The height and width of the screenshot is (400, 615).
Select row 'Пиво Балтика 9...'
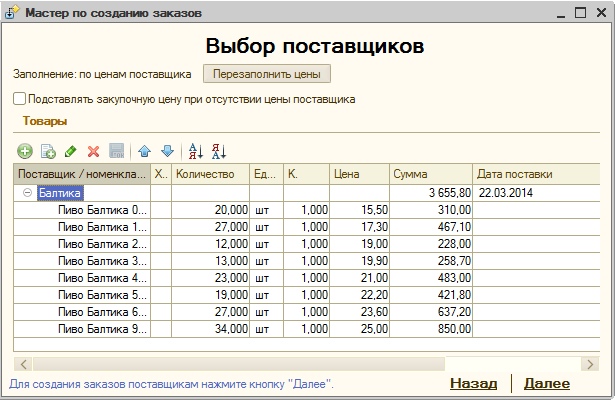click(307, 329)
